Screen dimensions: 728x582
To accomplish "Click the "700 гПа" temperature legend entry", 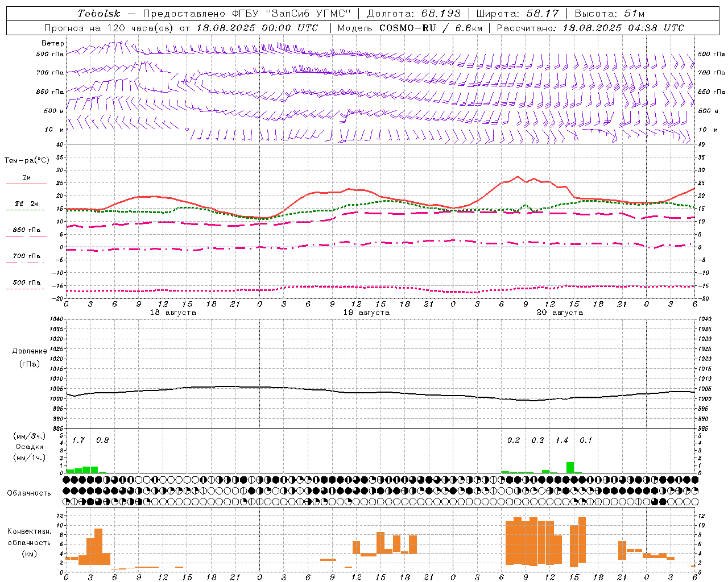I will (x=27, y=256).
